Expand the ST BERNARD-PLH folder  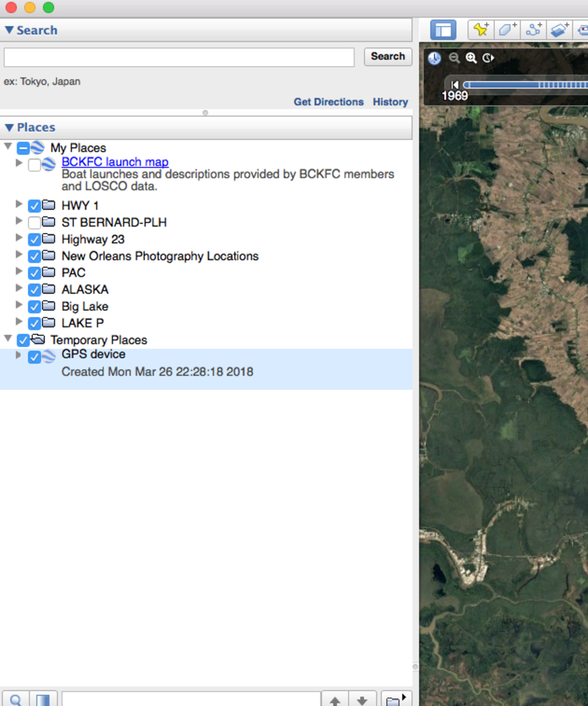pos(19,221)
